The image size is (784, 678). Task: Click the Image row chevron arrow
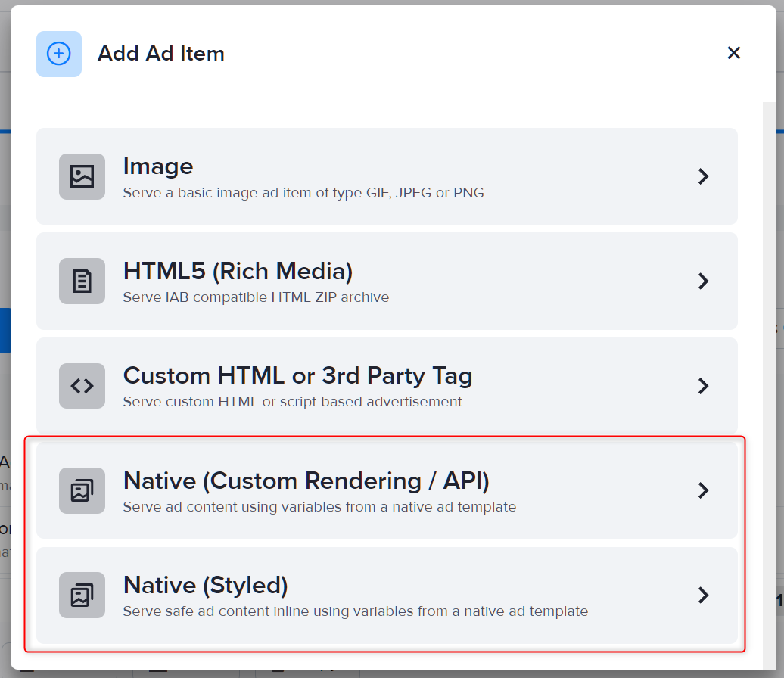click(x=703, y=176)
